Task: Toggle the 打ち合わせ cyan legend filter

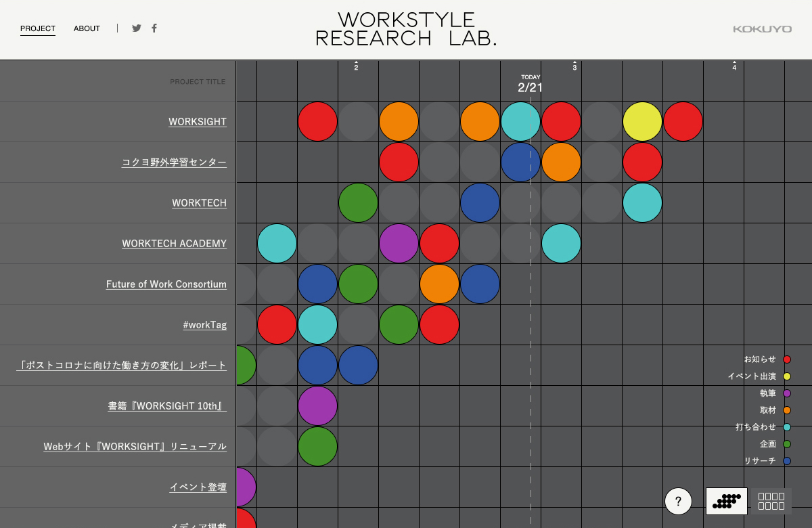Action: (763, 427)
